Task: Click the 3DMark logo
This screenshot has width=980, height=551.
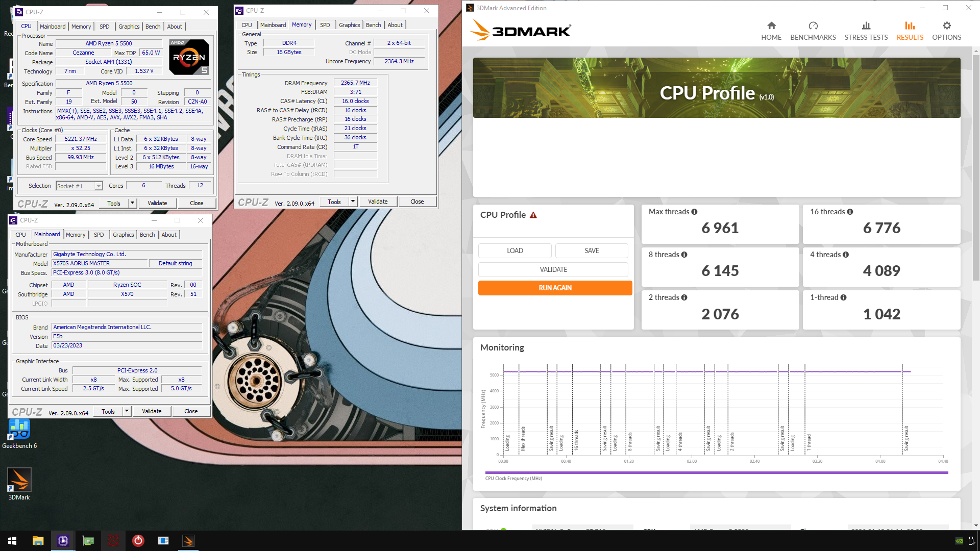Action: pyautogui.click(x=520, y=30)
